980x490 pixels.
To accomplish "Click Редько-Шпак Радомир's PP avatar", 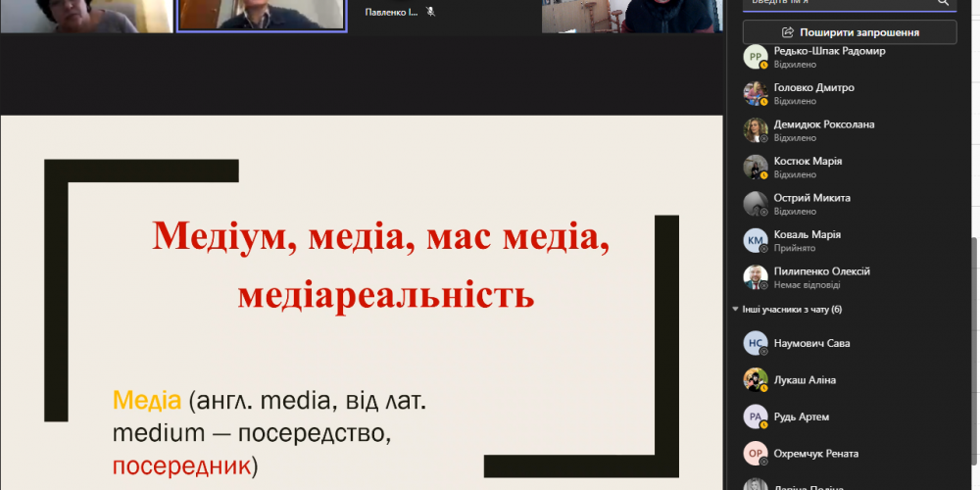I will point(754,58).
